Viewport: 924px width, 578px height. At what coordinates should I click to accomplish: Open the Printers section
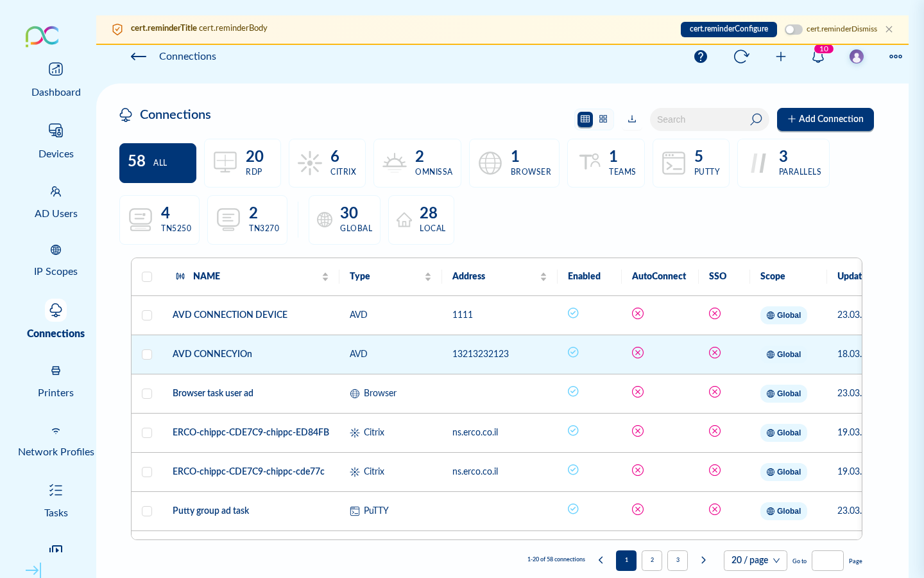tap(56, 381)
